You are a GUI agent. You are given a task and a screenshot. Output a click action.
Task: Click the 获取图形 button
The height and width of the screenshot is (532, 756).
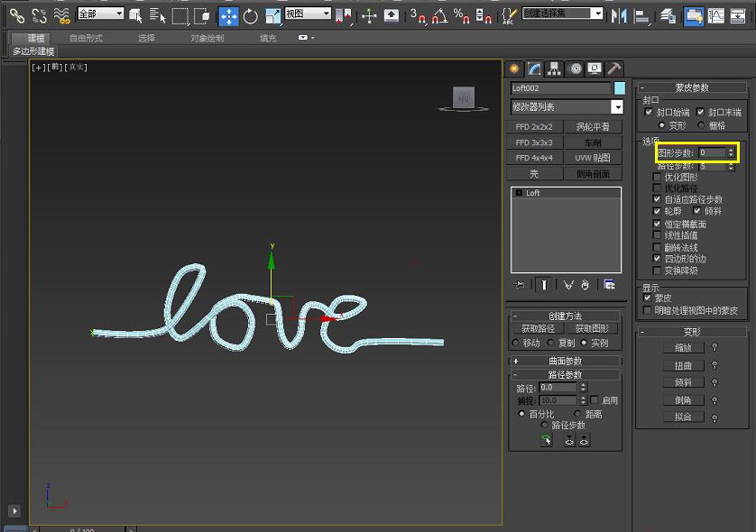[594, 328]
